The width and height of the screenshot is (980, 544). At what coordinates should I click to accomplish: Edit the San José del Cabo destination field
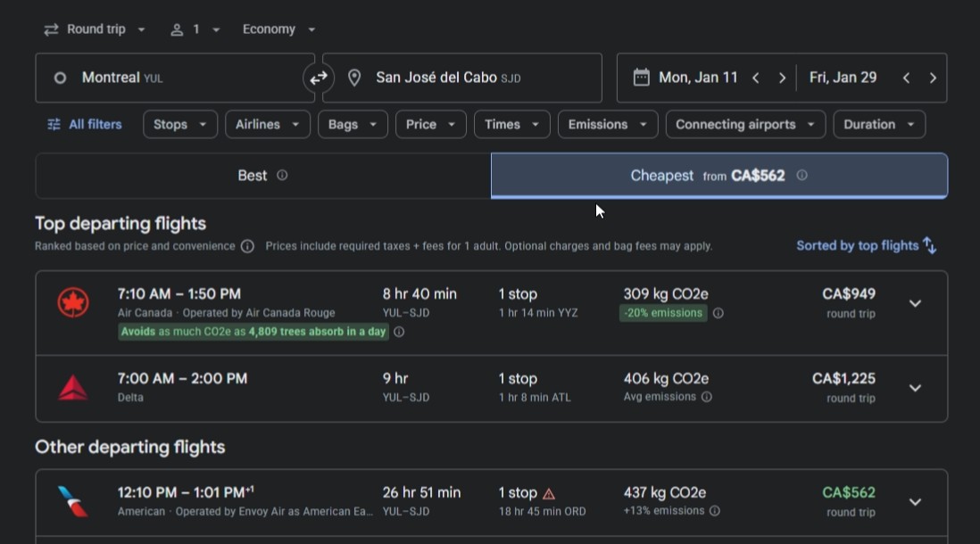(461, 78)
